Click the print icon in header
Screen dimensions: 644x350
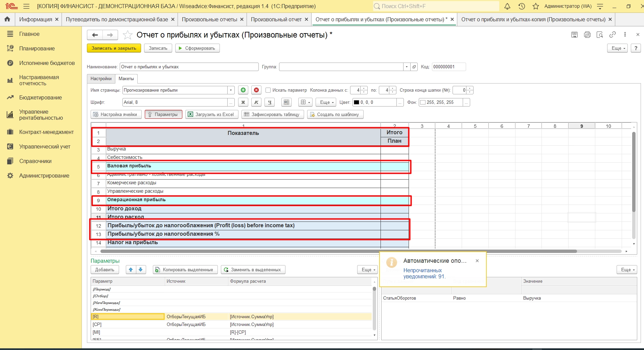(587, 35)
